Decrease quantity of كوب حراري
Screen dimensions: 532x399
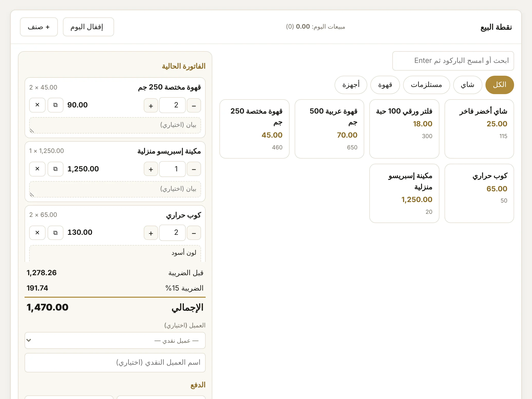point(194,233)
